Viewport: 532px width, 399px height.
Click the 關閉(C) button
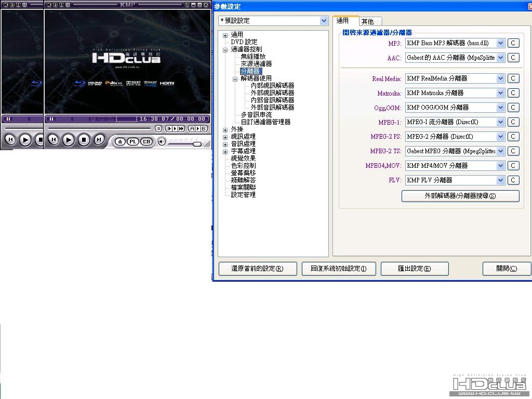point(507,269)
